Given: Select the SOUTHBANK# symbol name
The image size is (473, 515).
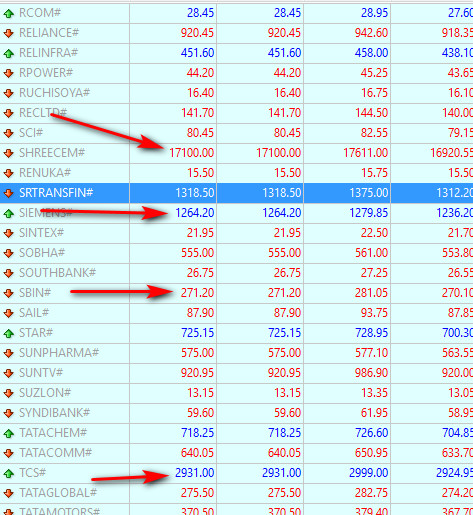Looking at the screenshot, I should (58, 273).
